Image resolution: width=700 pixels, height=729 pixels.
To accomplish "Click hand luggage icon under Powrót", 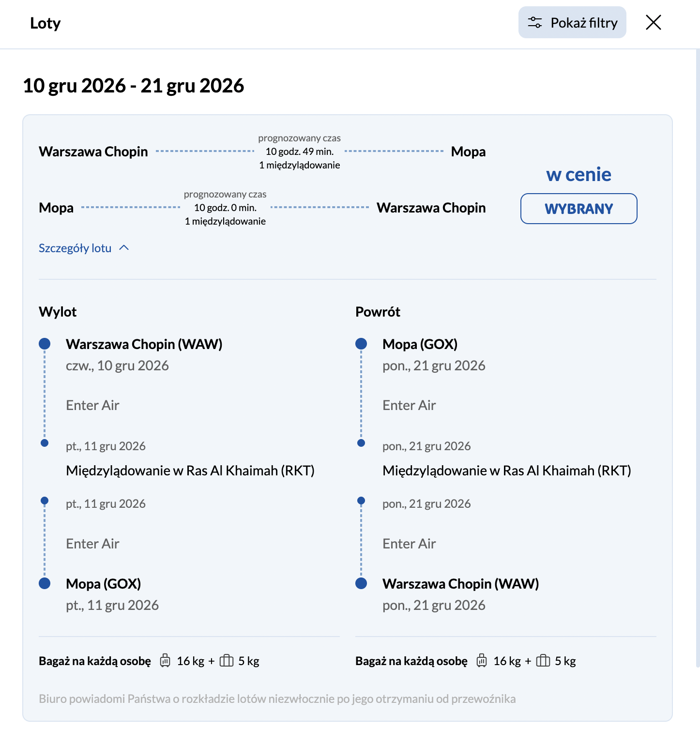I will (x=543, y=661).
